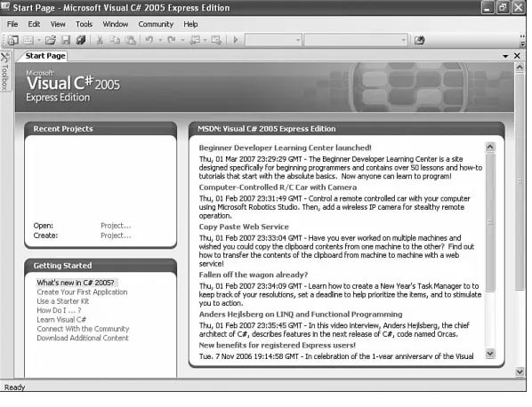The height and width of the screenshot is (407, 532).
Task: Open the Solution Configurations combo box
Action: click(x=273, y=40)
